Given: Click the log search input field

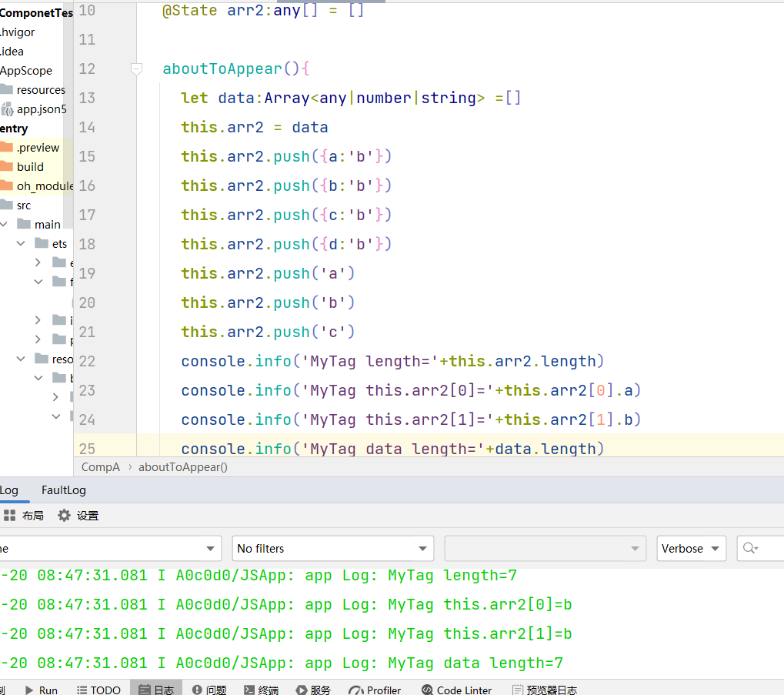Looking at the screenshot, I should [x=760, y=549].
